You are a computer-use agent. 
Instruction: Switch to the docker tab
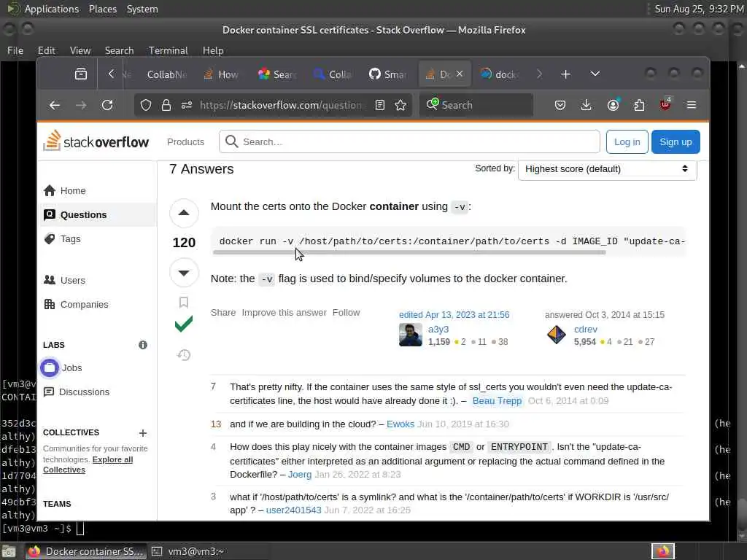[x=500, y=74]
